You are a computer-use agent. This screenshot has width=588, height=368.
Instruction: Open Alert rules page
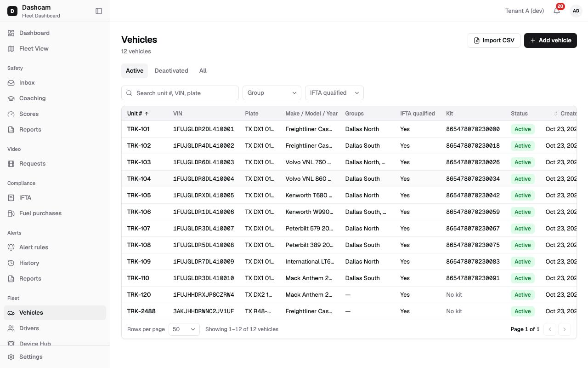(55, 247)
